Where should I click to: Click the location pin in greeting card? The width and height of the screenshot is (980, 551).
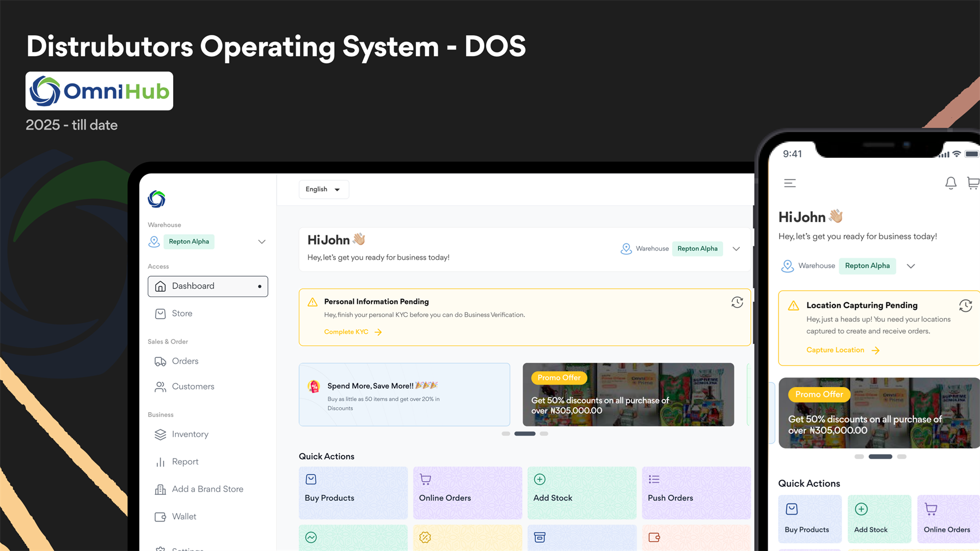coord(626,249)
